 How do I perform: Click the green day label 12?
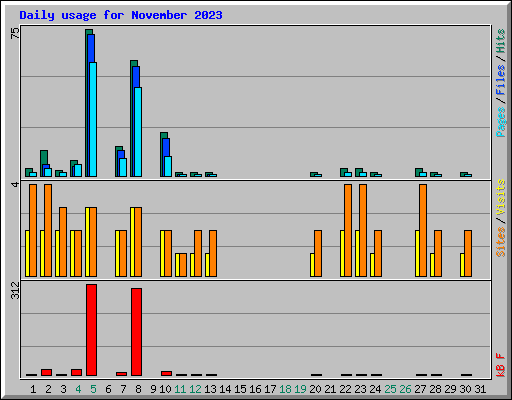195,389
